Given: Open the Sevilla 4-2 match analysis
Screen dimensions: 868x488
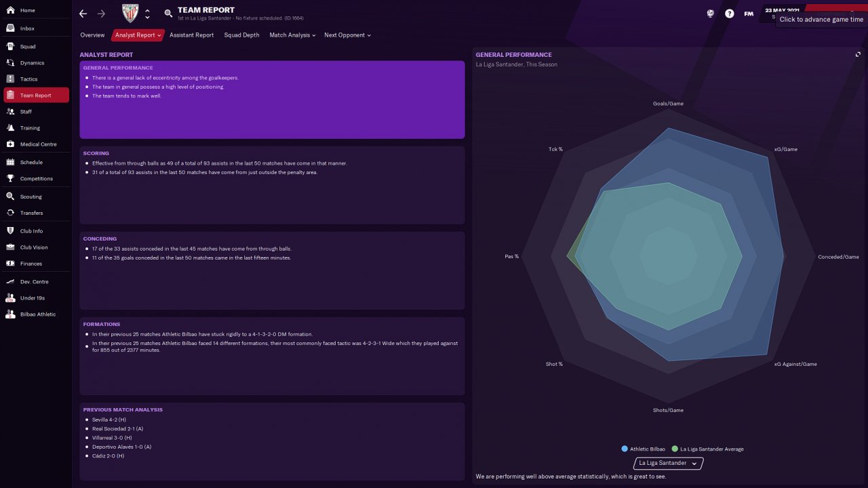Looking at the screenshot, I should 109,420.
